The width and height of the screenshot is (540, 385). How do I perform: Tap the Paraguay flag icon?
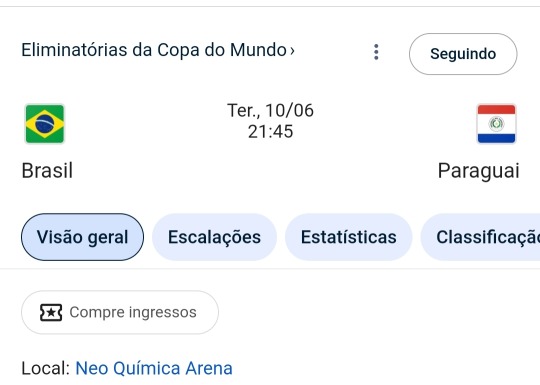point(496,124)
